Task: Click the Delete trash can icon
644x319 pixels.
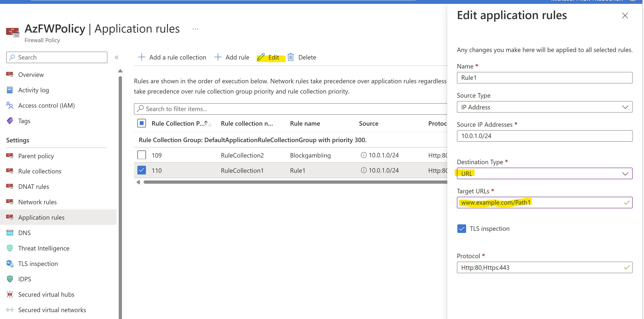Action: tap(291, 57)
